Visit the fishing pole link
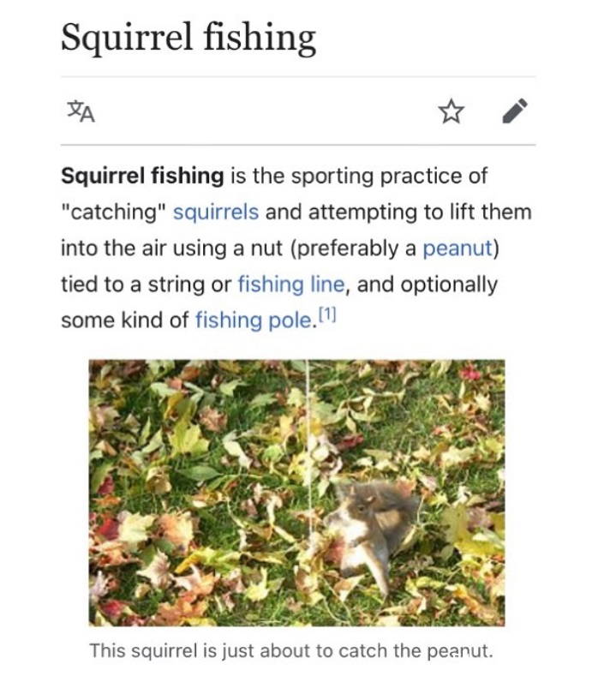 click(254, 320)
